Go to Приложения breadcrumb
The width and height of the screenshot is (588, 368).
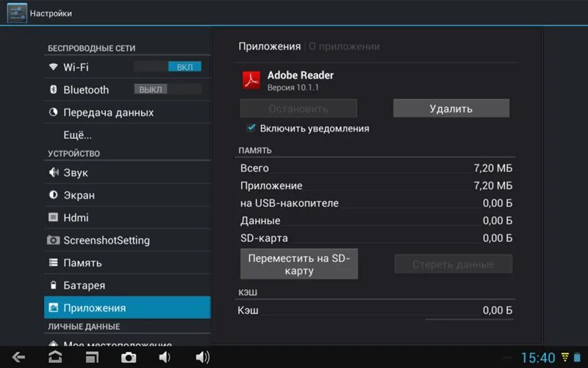tap(270, 46)
